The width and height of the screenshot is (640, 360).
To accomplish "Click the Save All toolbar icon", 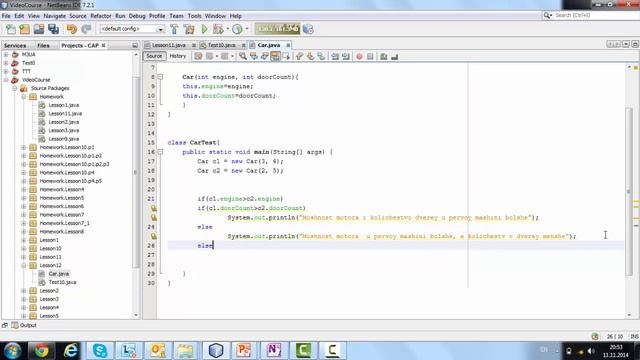I will (53, 29).
